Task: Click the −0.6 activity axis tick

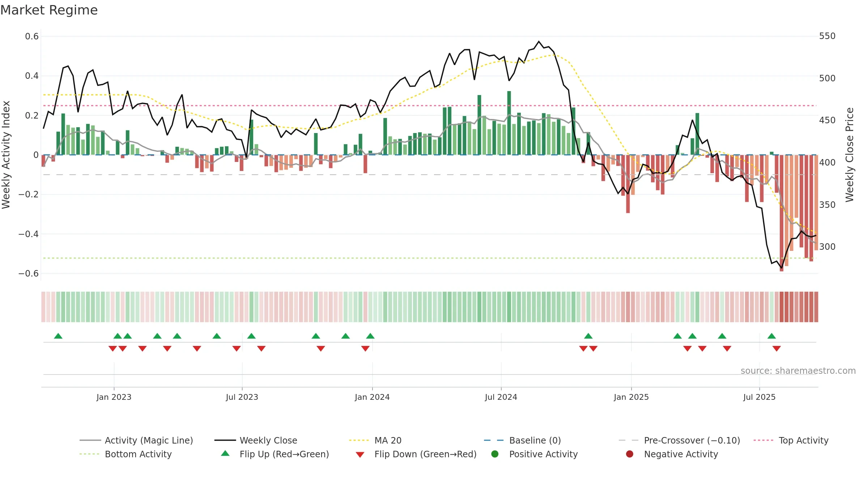Action: (x=29, y=273)
